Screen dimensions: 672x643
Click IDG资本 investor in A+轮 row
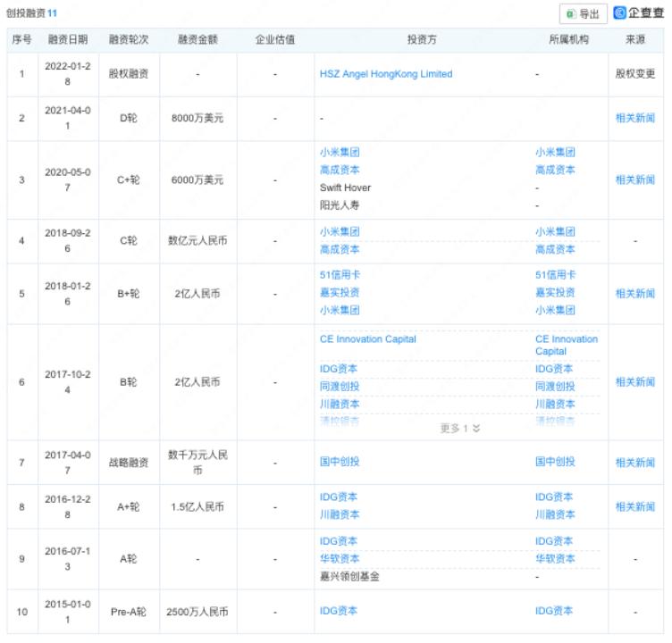point(338,497)
